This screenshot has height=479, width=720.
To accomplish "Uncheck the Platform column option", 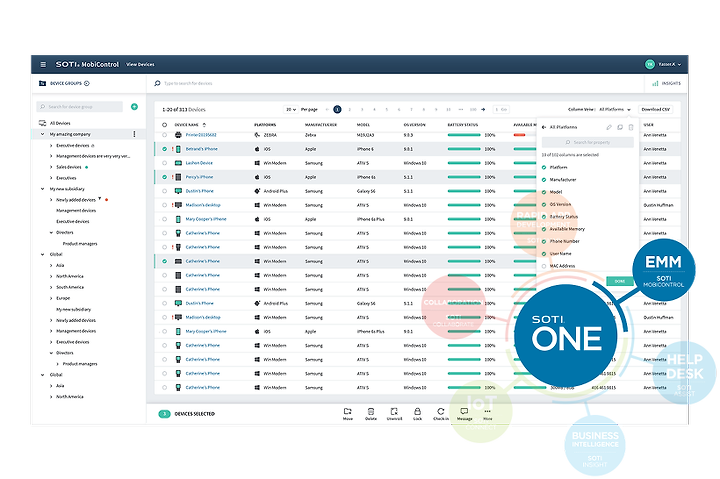I will tap(544, 168).
